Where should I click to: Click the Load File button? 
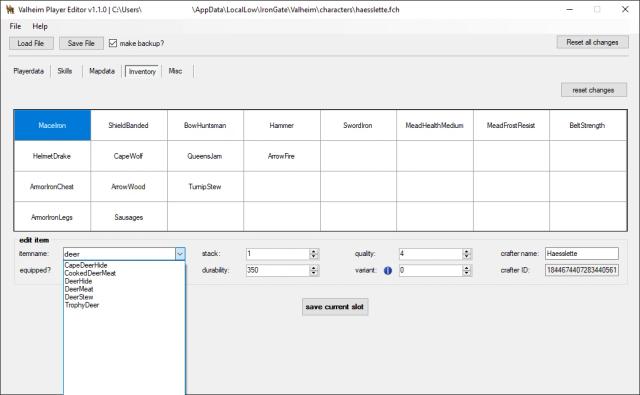coord(31,43)
